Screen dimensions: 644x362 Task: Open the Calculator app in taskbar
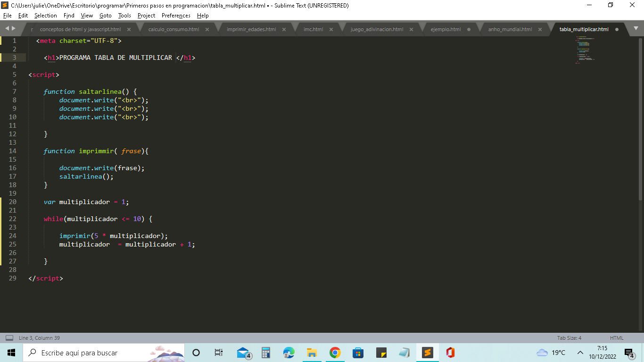click(266, 353)
